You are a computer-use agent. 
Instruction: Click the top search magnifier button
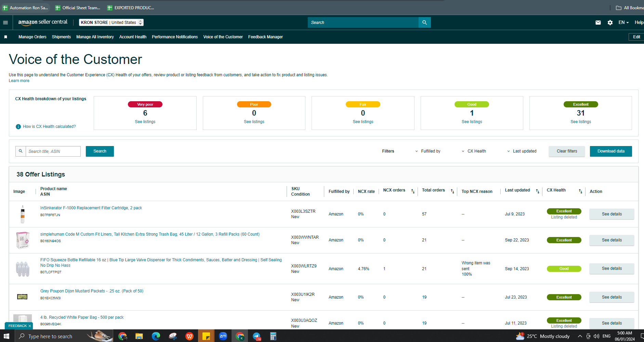[424, 23]
